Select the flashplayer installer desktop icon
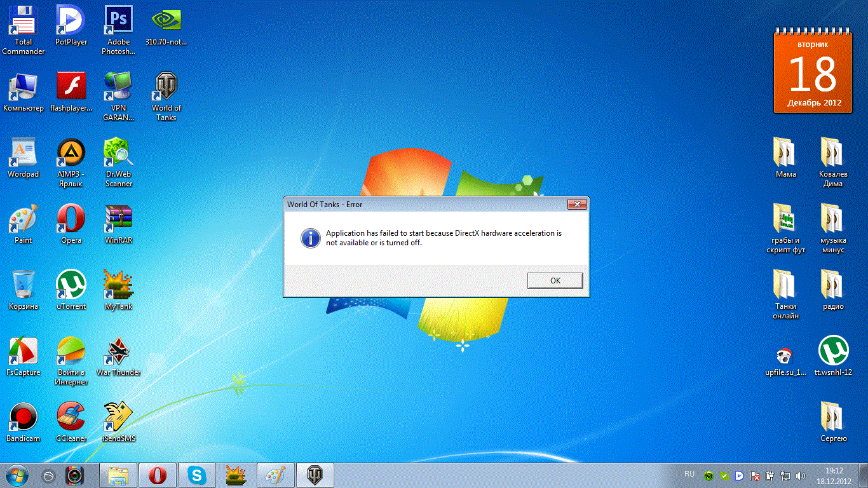Image resolution: width=868 pixels, height=488 pixels. point(71,91)
